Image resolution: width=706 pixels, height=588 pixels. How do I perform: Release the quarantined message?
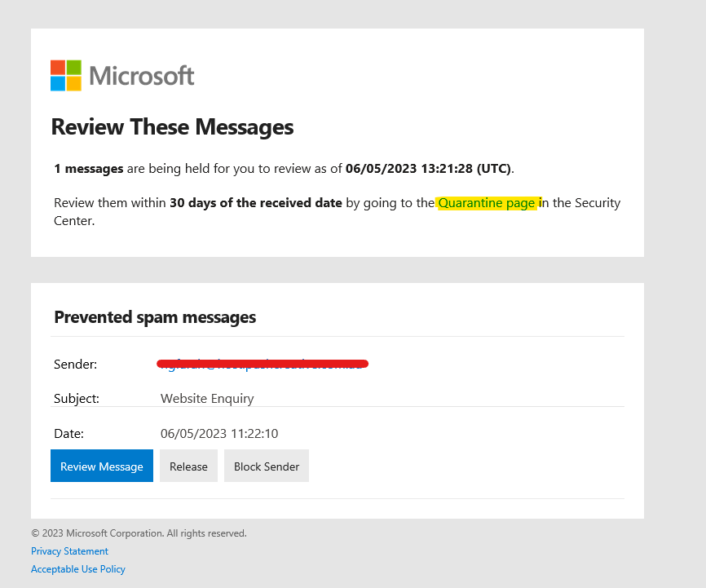click(x=188, y=466)
